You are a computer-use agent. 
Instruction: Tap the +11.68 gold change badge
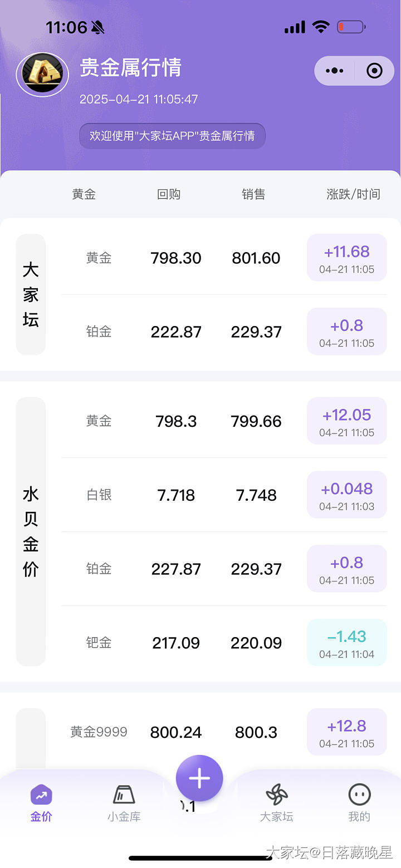coord(346,258)
